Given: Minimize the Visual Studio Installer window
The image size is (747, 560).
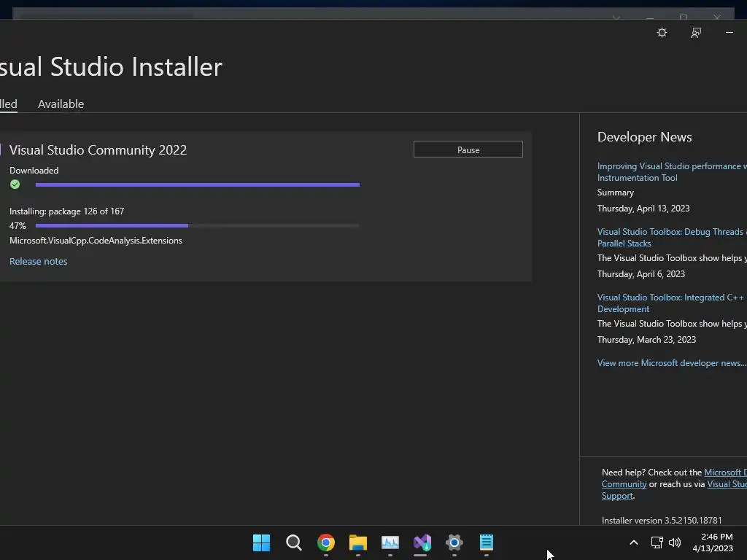Looking at the screenshot, I should pyautogui.click(x=729, y=33).
